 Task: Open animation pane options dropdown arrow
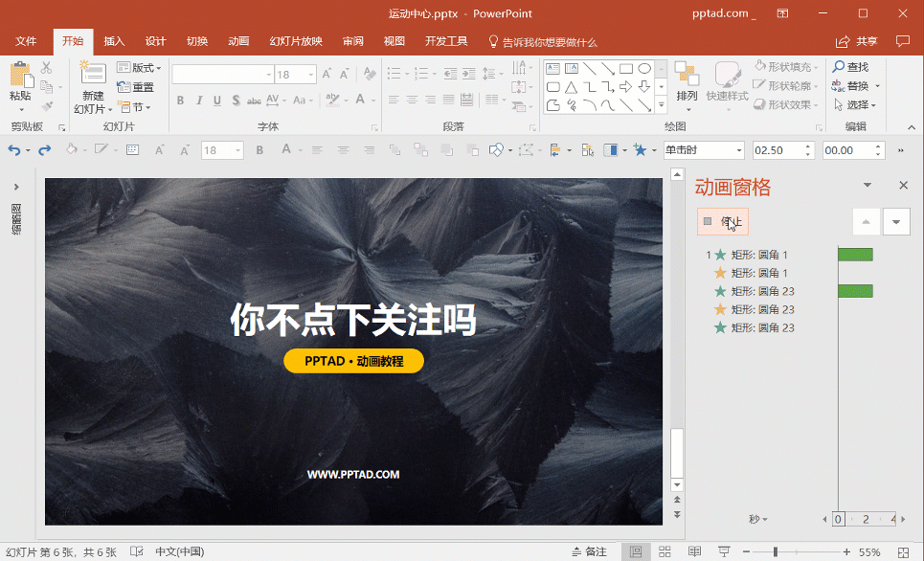(x=868, y=185)
